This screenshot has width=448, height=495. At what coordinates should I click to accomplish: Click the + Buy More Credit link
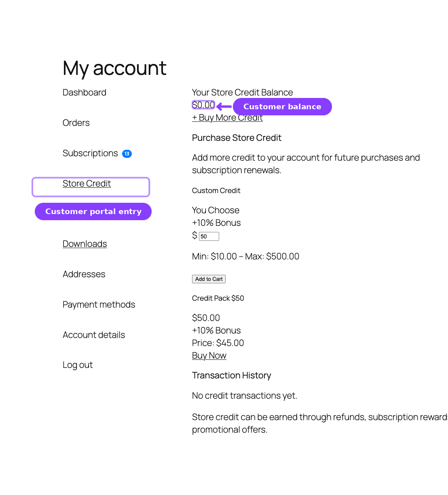[227, 118]
